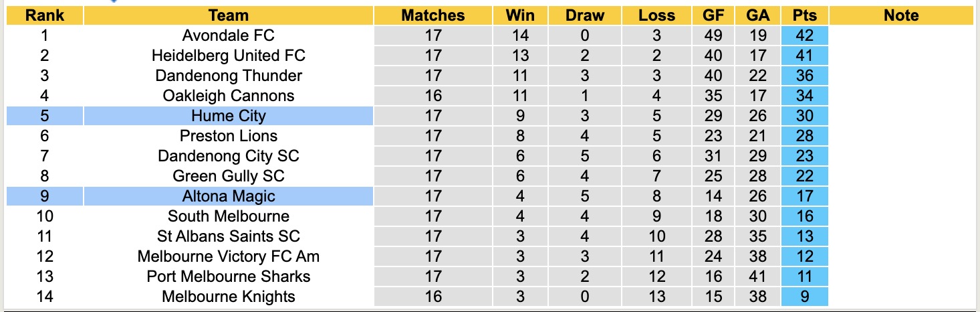Viewport: 980px width, 312px height.
Task: Select Port Melbourne Sharks team name
Action: coord(228,277)
